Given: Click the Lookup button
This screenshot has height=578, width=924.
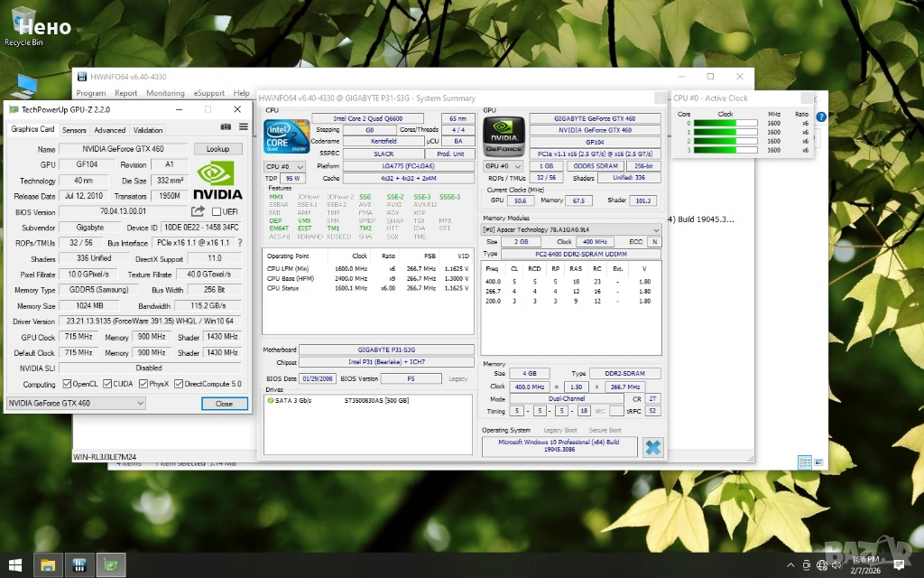Looking at the screenshot, I should point(217,149).
